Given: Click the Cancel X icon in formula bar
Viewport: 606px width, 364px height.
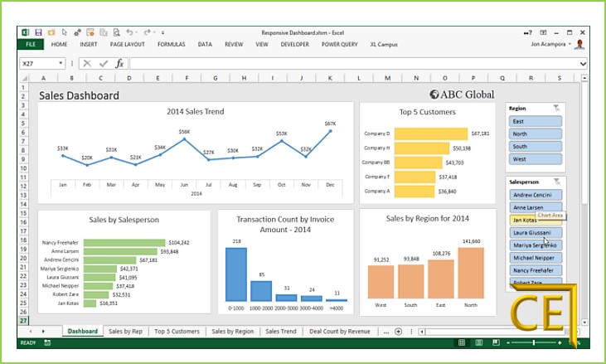Looking at the screenshot, I should pyautogui.click(x=87, y=63).
